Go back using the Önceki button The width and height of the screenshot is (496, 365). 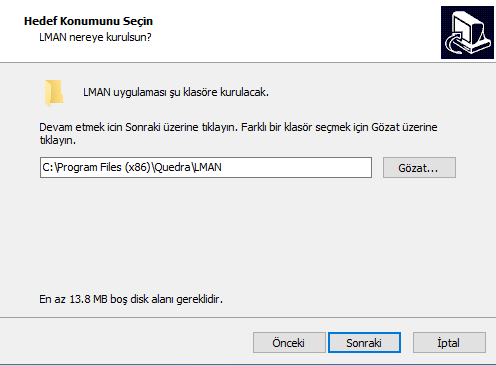click(289, 342)
